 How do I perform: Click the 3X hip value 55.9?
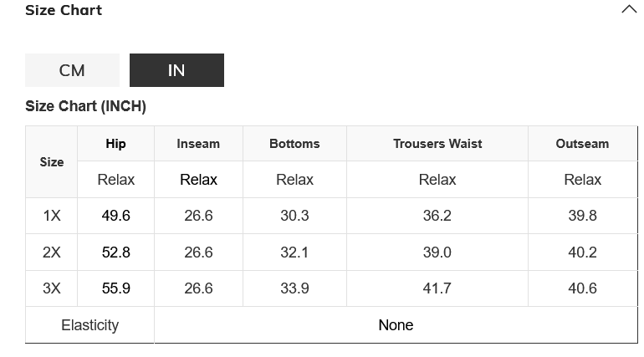[x=116, y=288]
